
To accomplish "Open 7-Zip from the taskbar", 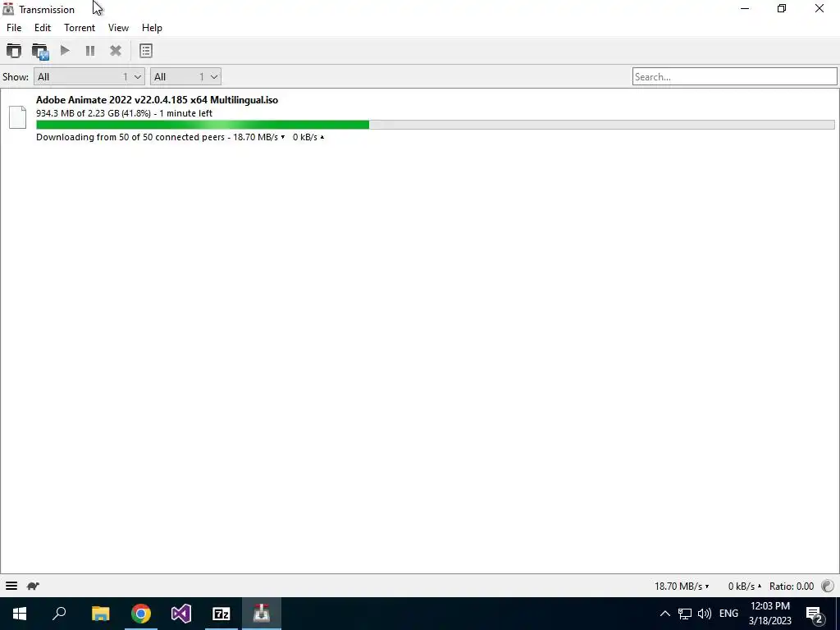I will coord(221,614).
